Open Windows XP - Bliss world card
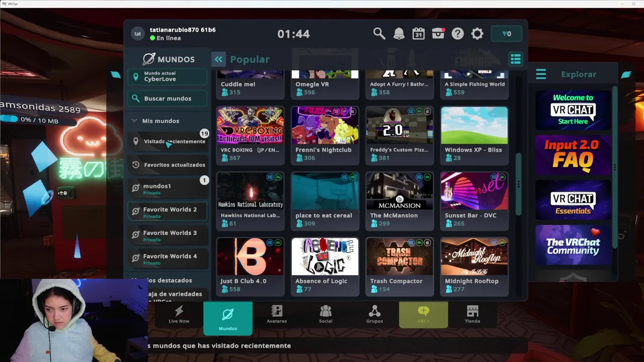This screenshot has width=644, height=362. point(474,135)
